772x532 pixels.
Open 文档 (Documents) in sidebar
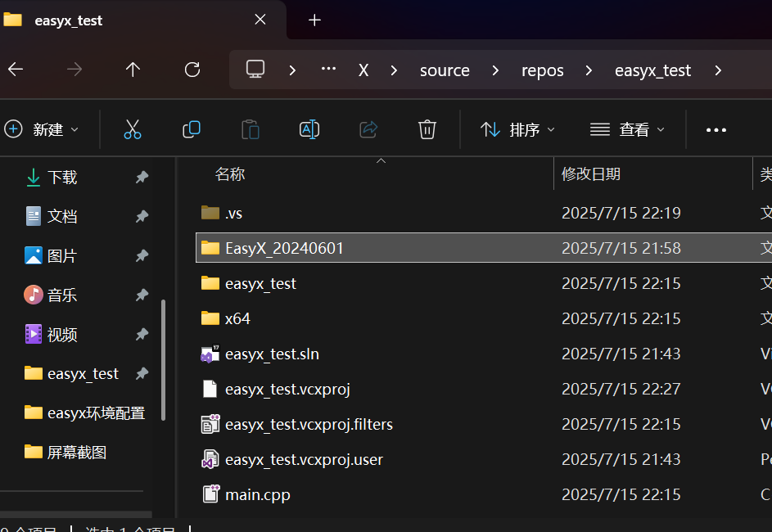tap(62, 217)
